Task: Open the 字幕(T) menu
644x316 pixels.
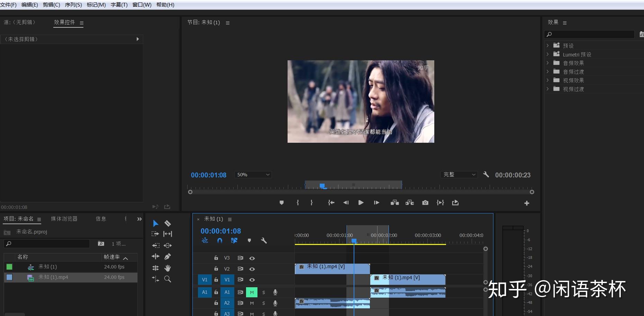Action: [119, 5]
